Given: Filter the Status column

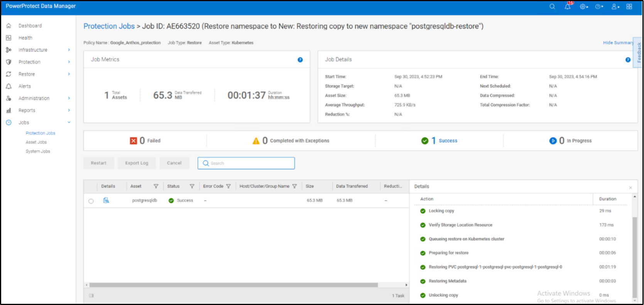Looking at the screenshot, I should (x=192, y=186).
